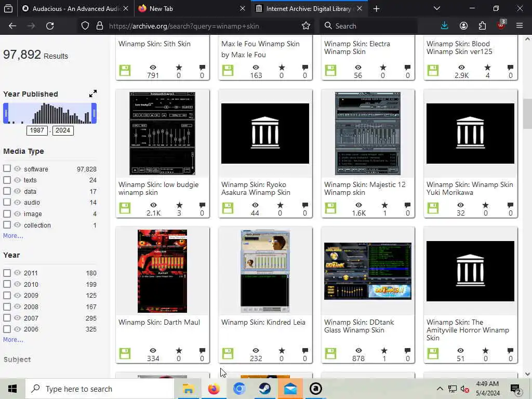Click the right year range slider handle
The width and height of the screenshot is (532, 399).
tap(94, 113)
